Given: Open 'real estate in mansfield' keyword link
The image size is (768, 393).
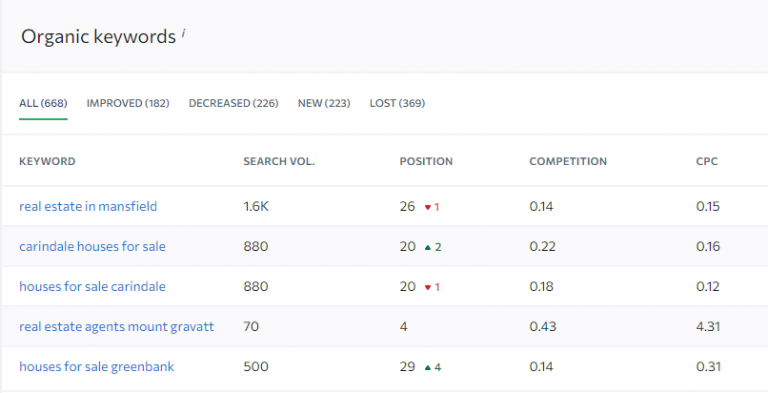Looking at the screenshot, I should tap(88, 206).
